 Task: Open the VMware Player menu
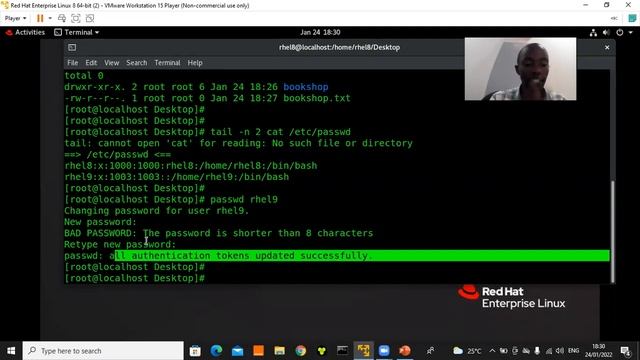pos(16,18)
